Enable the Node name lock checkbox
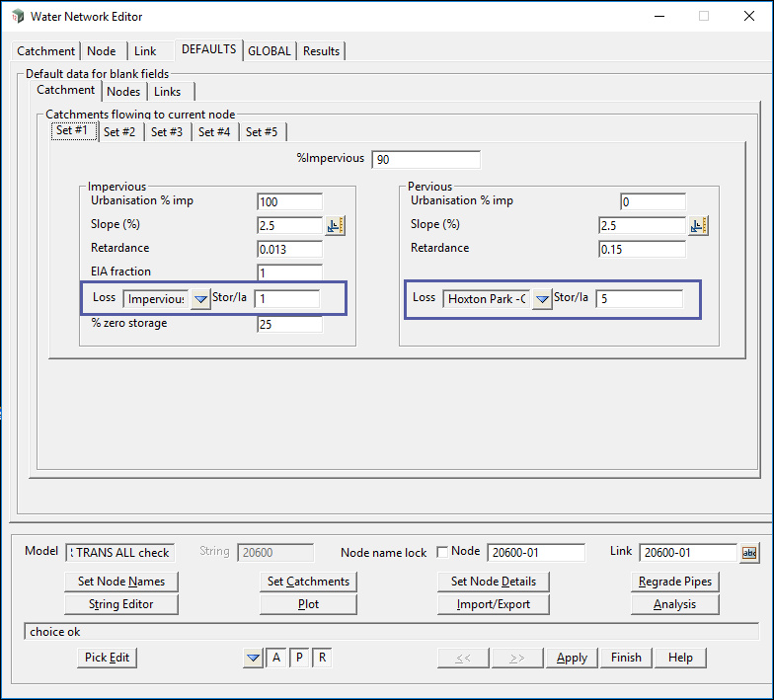 [442, 553]
